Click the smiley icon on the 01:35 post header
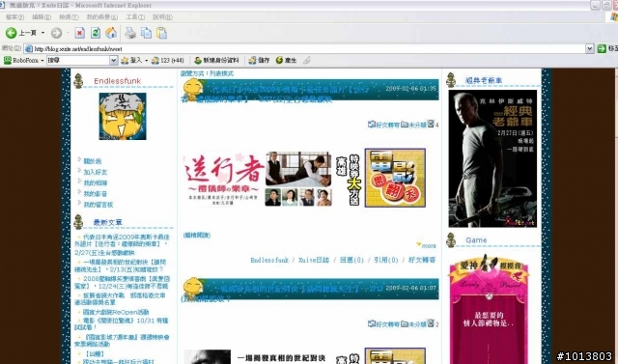Image resolution: width=618 pixels, height=364 pixels. coord(193,89)
